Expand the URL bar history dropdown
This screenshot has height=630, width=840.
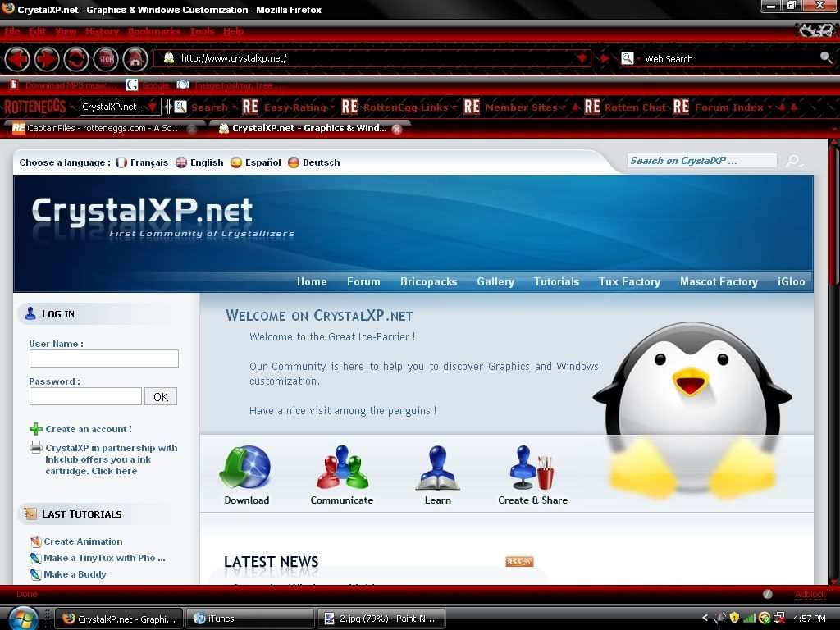pyautogui.click(x=582, y=59)
